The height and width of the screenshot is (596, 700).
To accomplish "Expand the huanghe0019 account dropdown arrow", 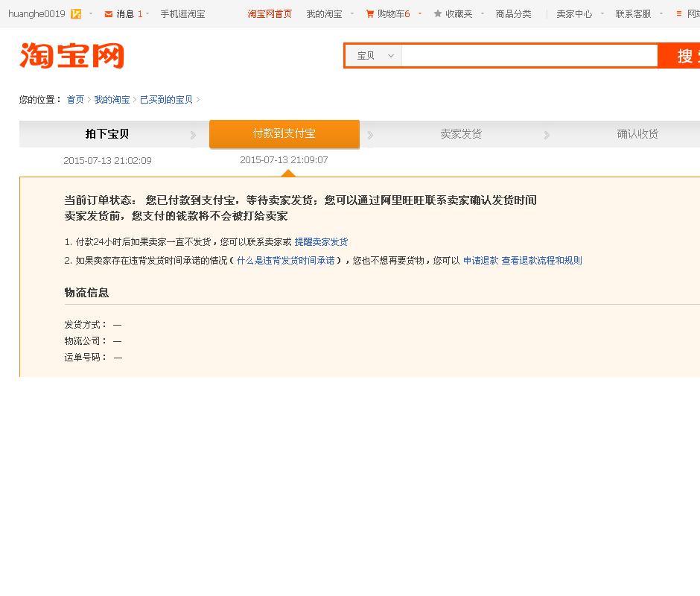I will tap(91, 14).
